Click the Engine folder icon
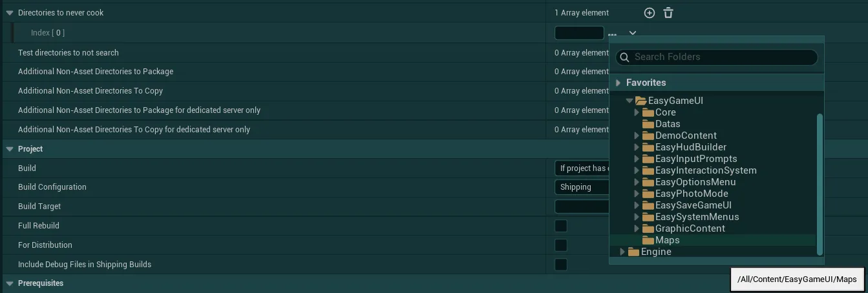868x293 pixels. click(x=634, y=252)
